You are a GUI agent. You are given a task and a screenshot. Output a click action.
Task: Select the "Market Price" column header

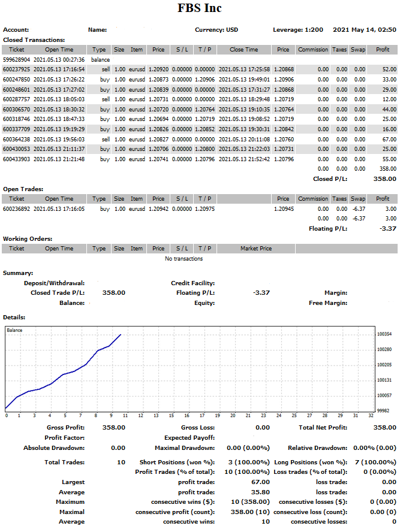[x=256, y=249]
